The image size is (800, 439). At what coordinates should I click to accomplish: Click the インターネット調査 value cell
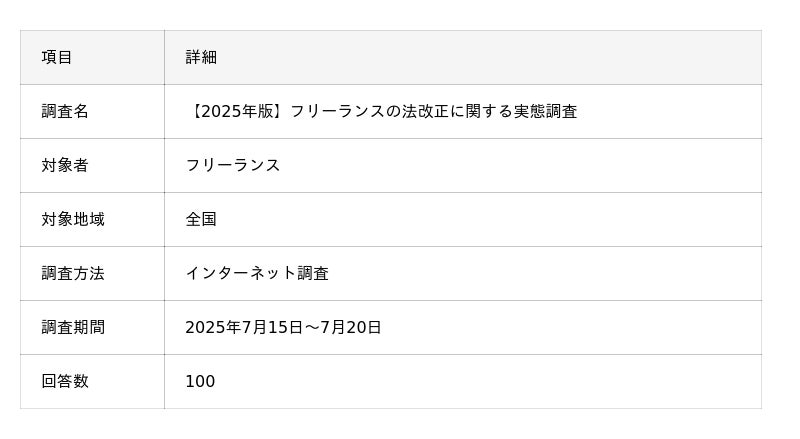point(463,274)
